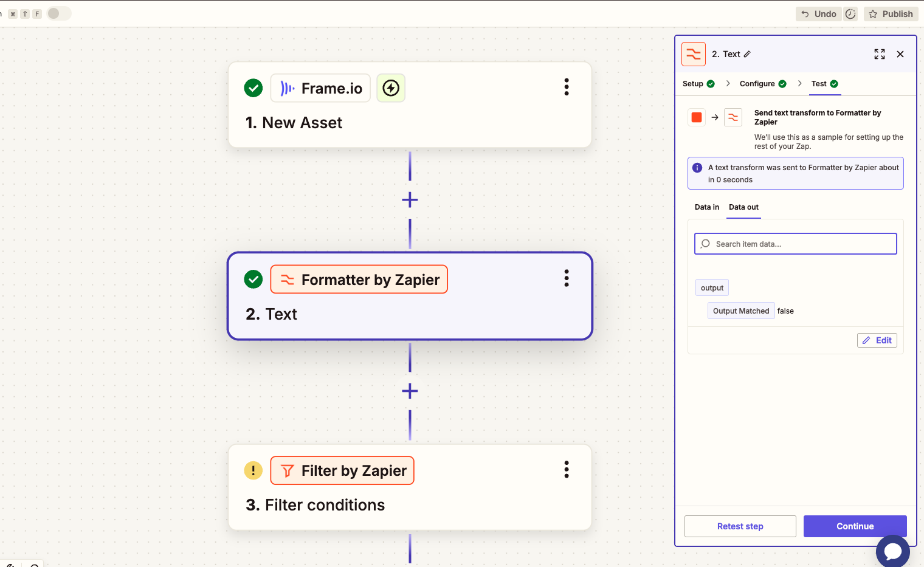Go to the Setup tab
This screenshot has height=567, width=924.
tap(698, 84)
